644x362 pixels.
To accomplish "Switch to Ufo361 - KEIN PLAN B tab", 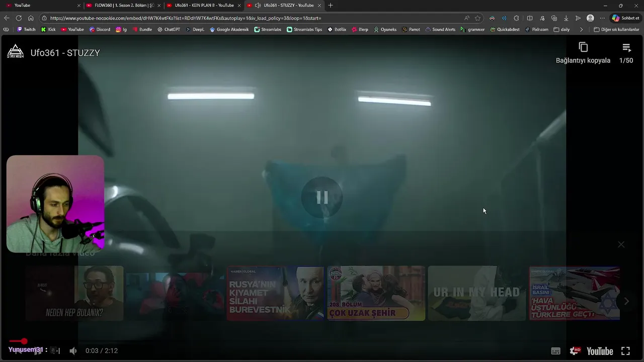I will click(x=204, y=5).
